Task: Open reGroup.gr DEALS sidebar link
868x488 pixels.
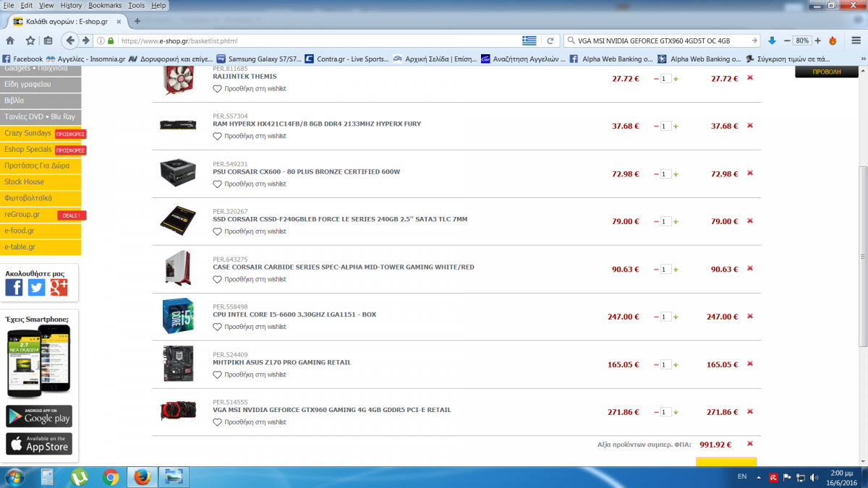Action: [41, 215]
